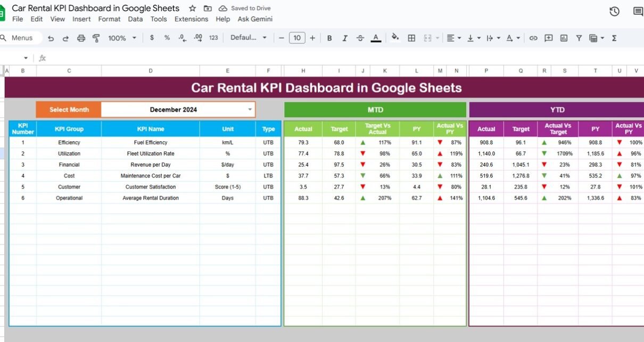Click the undo arrow icon
Image resolution: width=644 pixels, height=342 pixels.
tap(51, 38)
